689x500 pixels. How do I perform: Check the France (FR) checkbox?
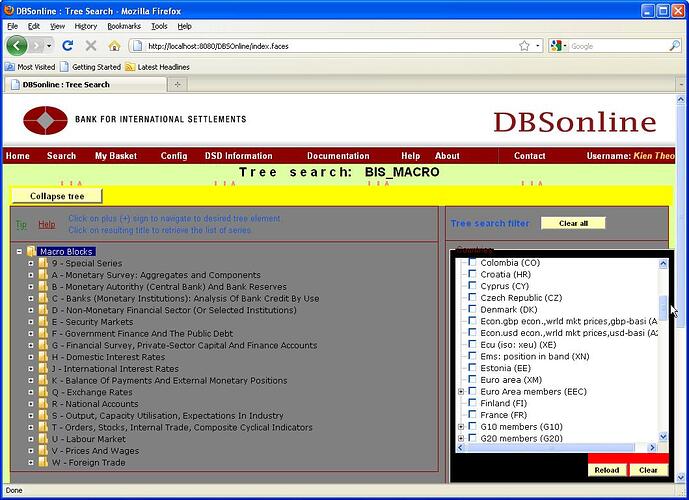pos(472,414)
